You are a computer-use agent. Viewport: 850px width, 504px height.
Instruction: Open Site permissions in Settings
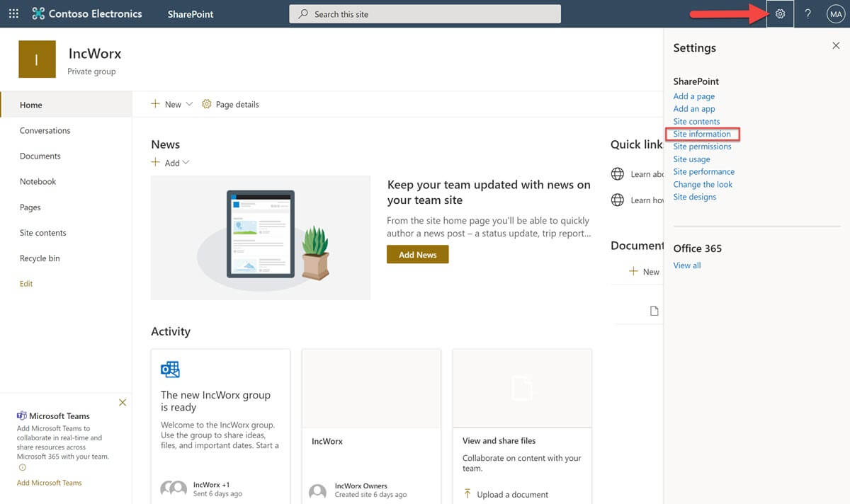[x=703, y=147]
